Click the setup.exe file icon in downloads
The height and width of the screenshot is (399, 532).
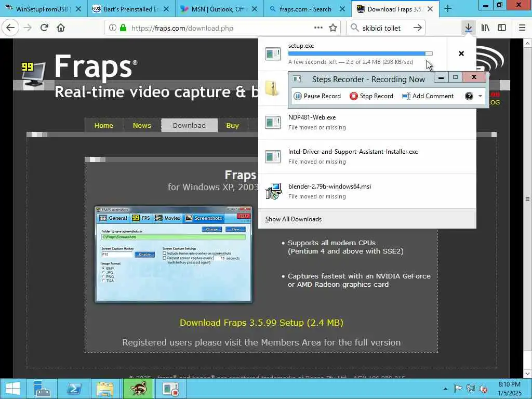[273, 54]
